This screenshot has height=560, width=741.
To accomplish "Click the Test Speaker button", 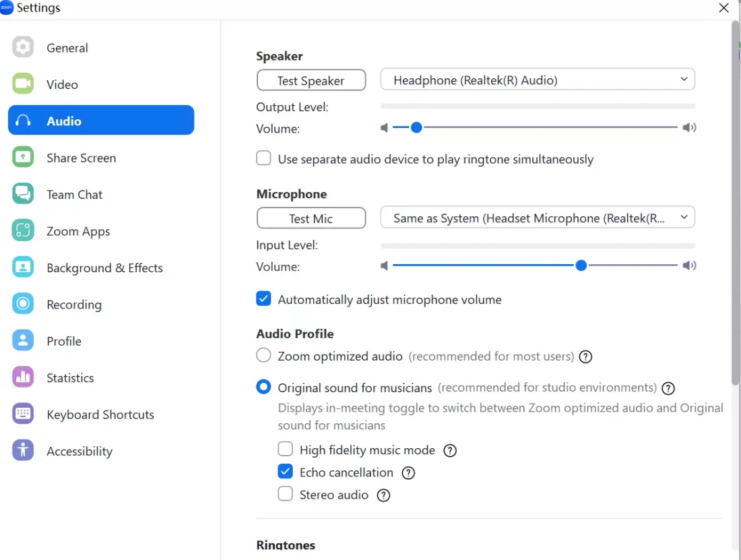I will coord(311,80).
